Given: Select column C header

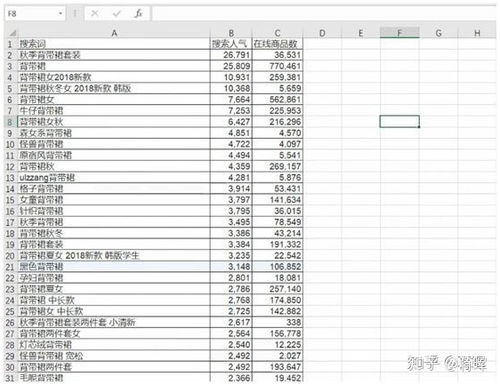Looking at the screenshot, I should (x=277, y=33).
